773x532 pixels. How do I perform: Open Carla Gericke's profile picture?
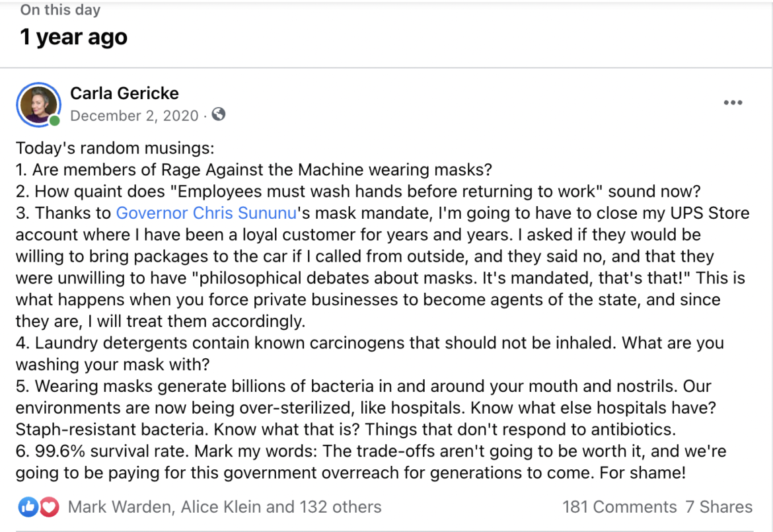pos(38,105)
